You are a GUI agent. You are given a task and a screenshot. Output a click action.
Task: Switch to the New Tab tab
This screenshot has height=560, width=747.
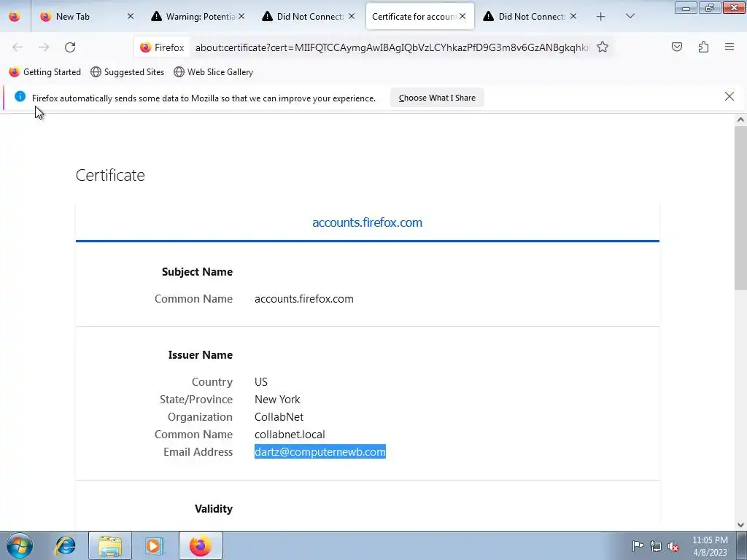tap(88, 16)
